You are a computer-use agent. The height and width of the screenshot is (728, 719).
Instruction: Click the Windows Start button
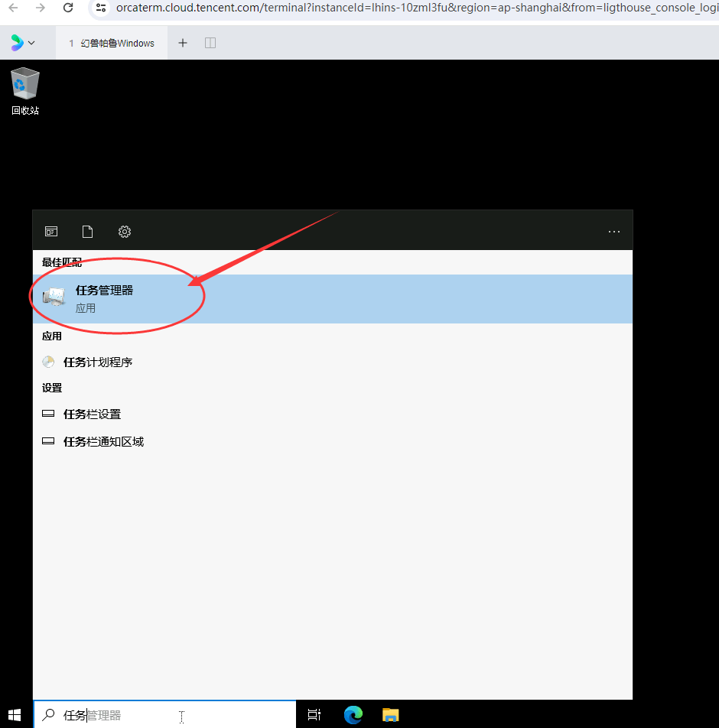[x=15, y=714]
